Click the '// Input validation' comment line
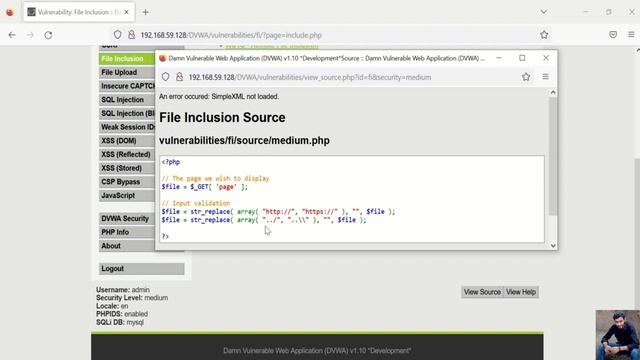The height and width of the screenshot is (360, 640). 196,203
